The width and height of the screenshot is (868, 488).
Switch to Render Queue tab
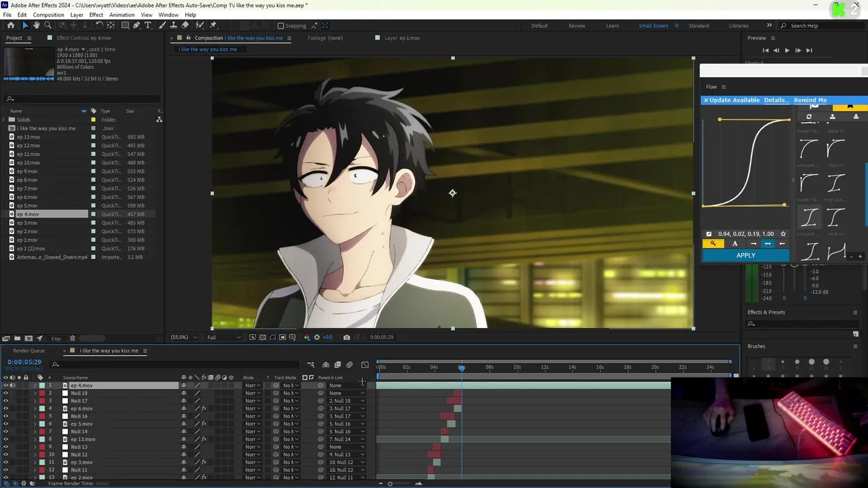[x=28, y=350]
